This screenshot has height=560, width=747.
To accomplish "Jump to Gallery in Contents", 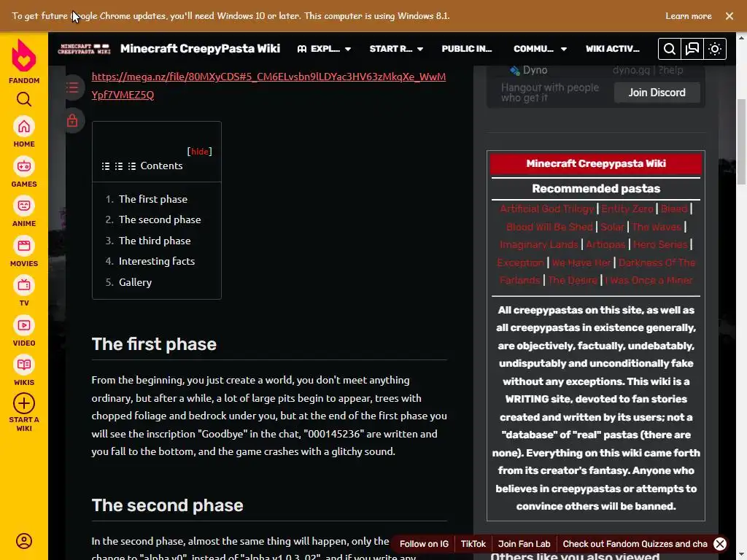I will coord(135,282).
